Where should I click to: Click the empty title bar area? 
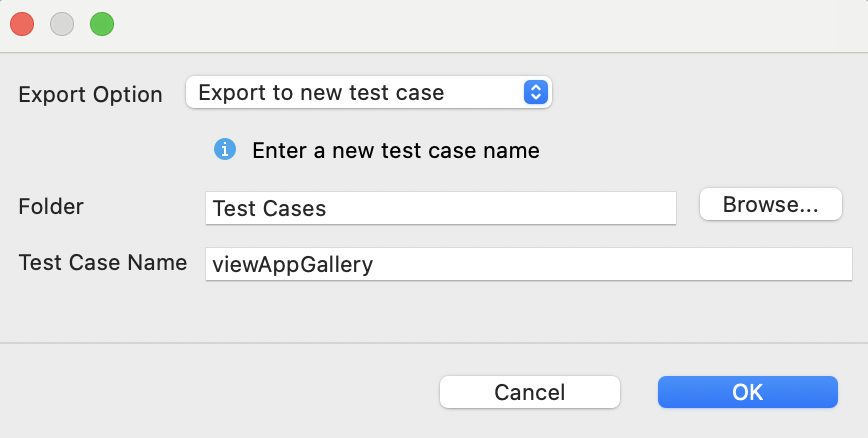(x=480, y=24)
